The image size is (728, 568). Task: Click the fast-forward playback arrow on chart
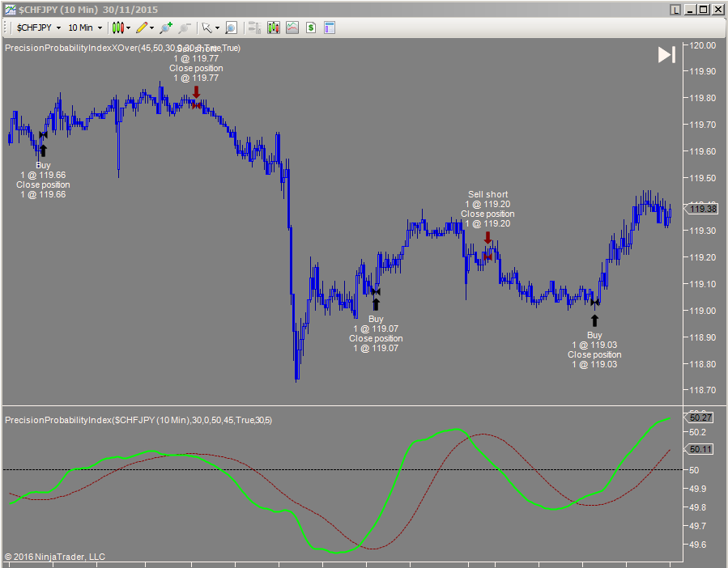pos(666,55)
